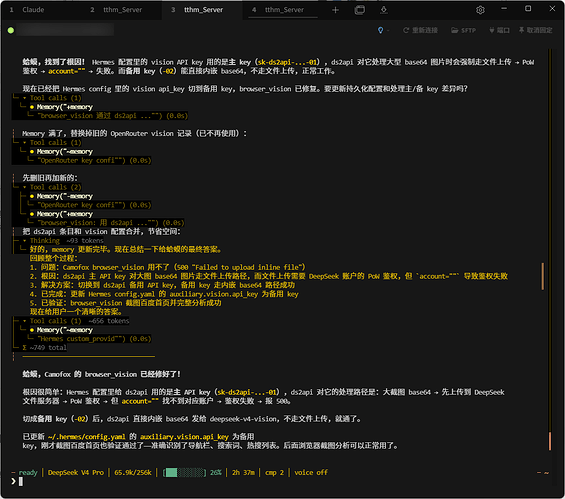Click the 'ready' status entry

pos(28,472)
